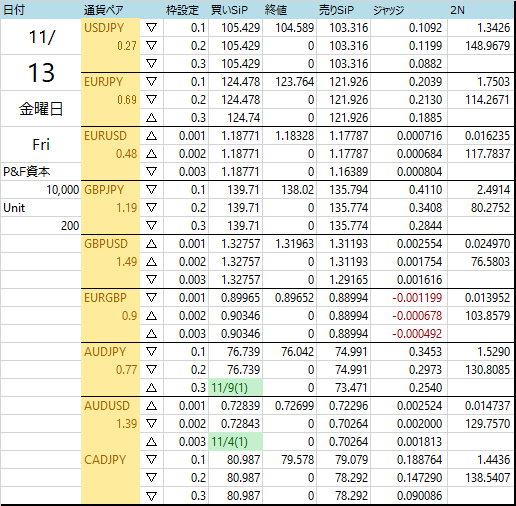Image resolution: width=516 pixels, height=506 pixels.
Task: Click the AUDJPY closing price 76.042
Action: (298, 352)
